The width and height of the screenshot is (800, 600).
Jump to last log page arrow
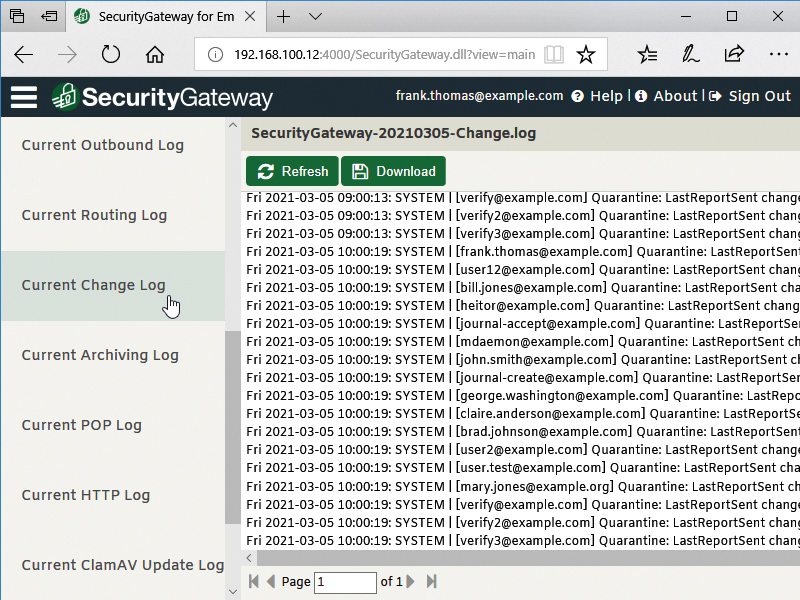(x=432, y=581)
